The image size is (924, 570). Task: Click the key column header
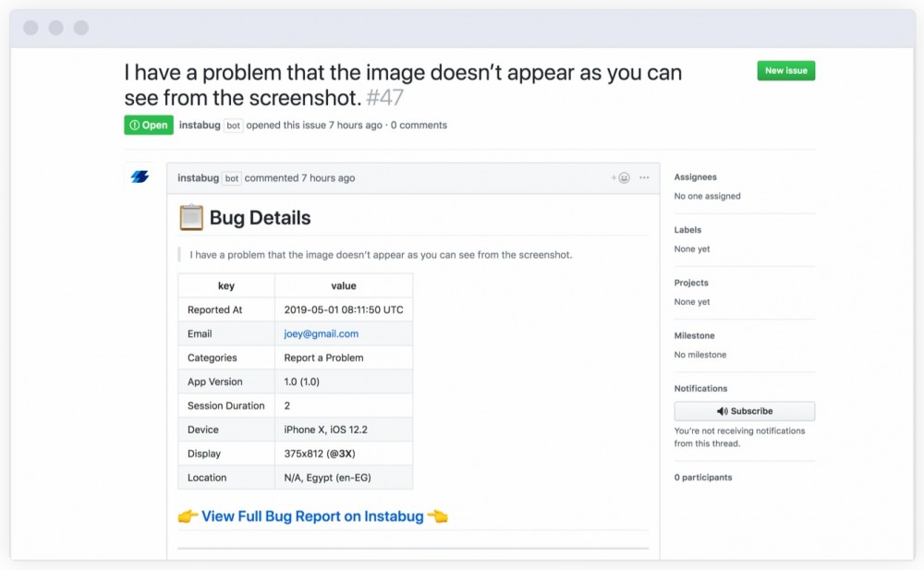point(226,285)
